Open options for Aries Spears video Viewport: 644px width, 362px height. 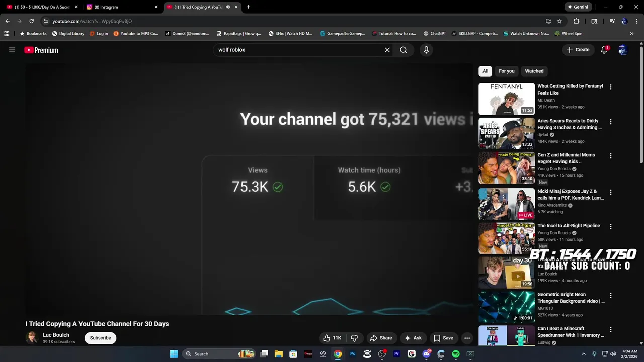tap(611, 122)
